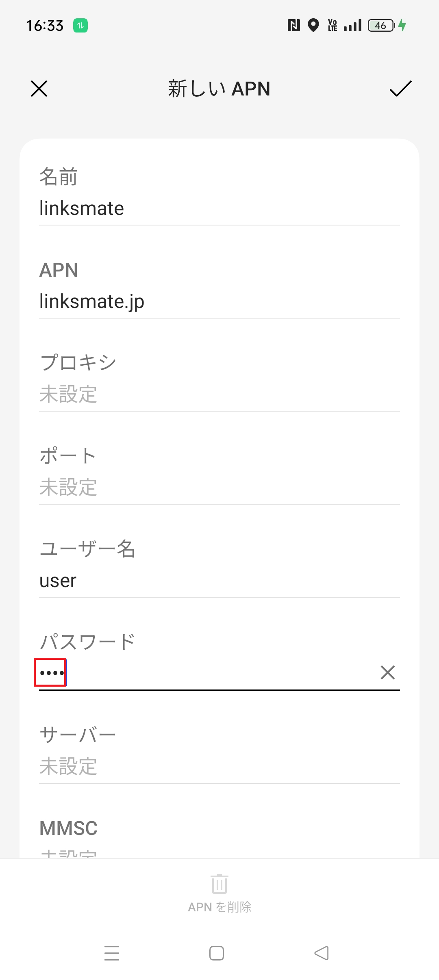The width and height of the screenshot is (439, 980).
Task: Open recent apps menu navigation icon
Action: click(112, 953)
